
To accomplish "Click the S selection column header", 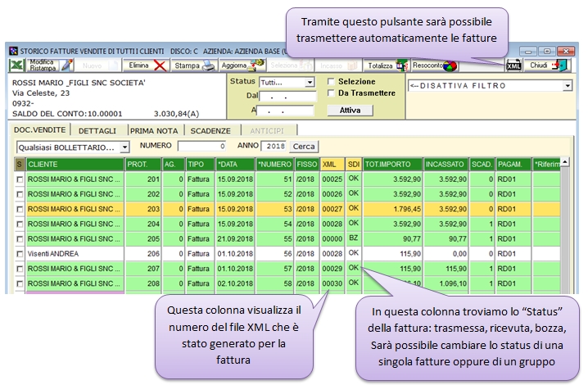I will point(20,165).
